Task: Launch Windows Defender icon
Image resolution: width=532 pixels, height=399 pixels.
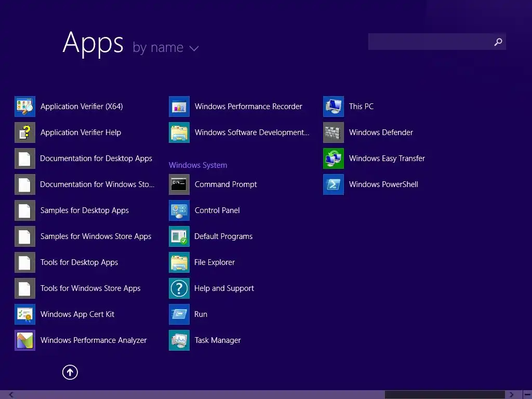Action: (x=334, y=132)
